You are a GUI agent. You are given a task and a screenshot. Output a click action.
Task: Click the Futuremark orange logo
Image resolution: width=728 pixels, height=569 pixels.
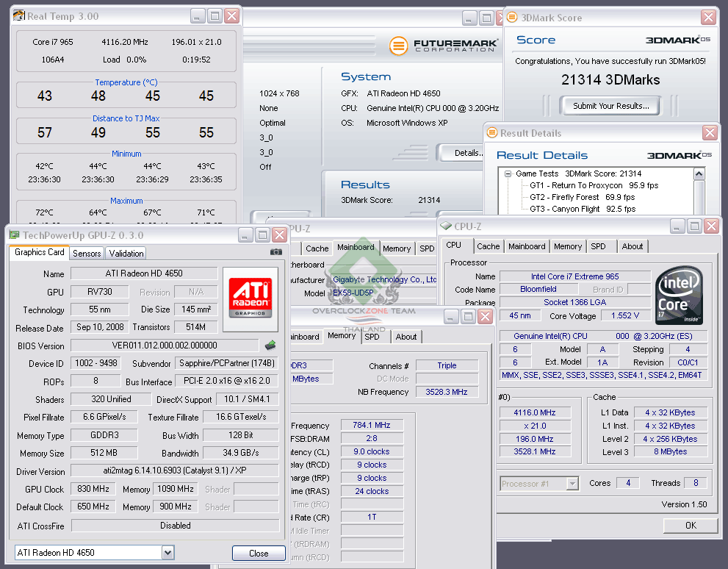coord(398,46)
